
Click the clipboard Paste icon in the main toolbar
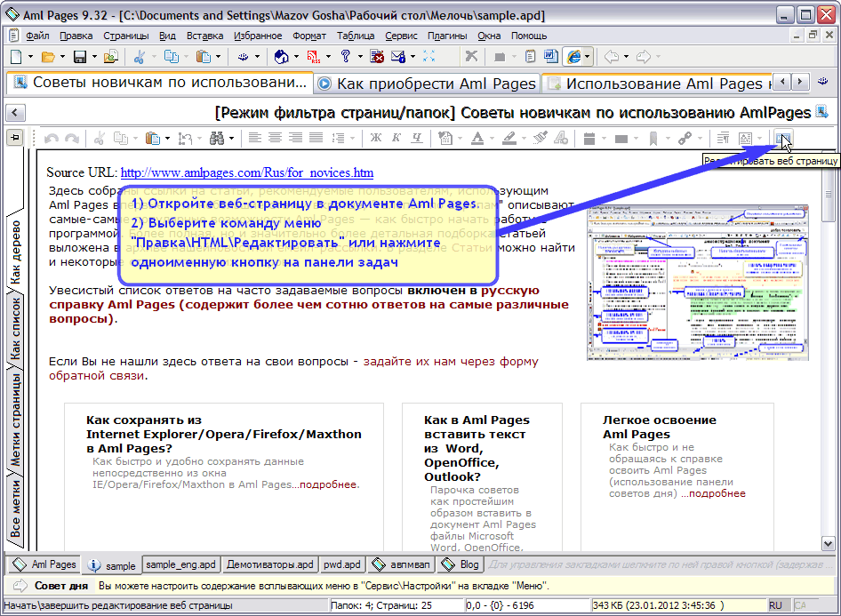tap(204, 56)
